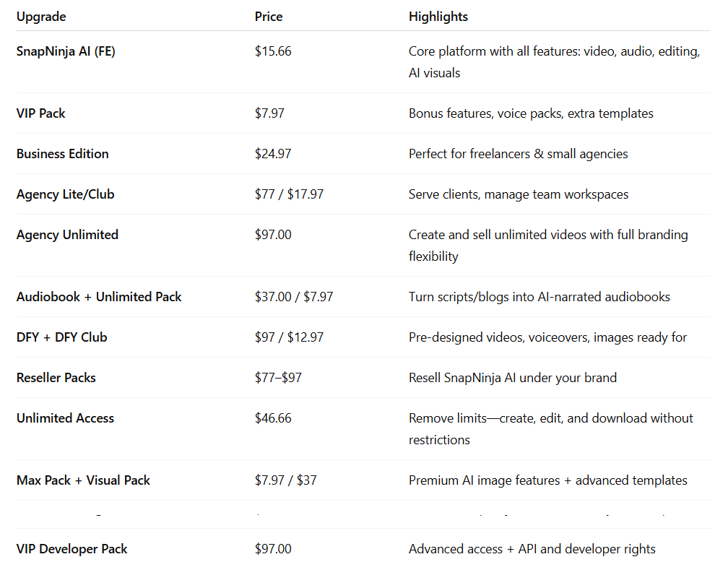Image resolution: width=715 pixels, height=588 pixels.
Task: Click the Price column header
Action: pos(269,17)
